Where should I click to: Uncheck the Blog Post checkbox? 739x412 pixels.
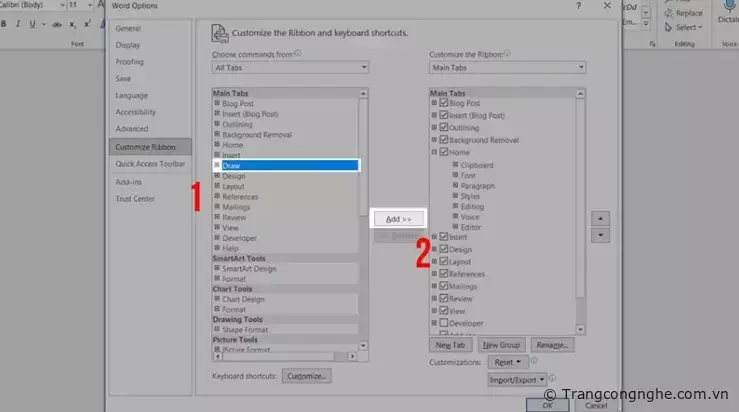point(444,103)
